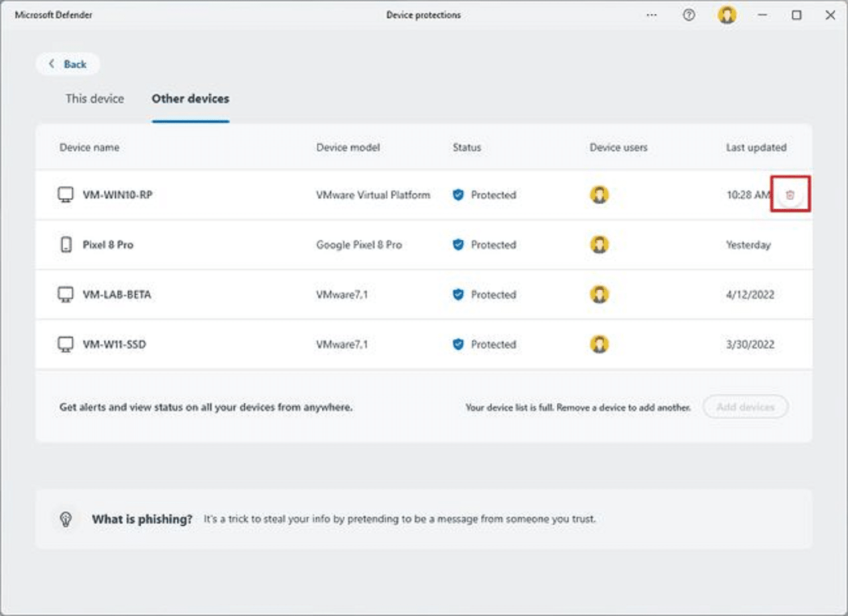
Task: Click the Device protections window title
Action: pyautogui.click(x=423, y=15)
